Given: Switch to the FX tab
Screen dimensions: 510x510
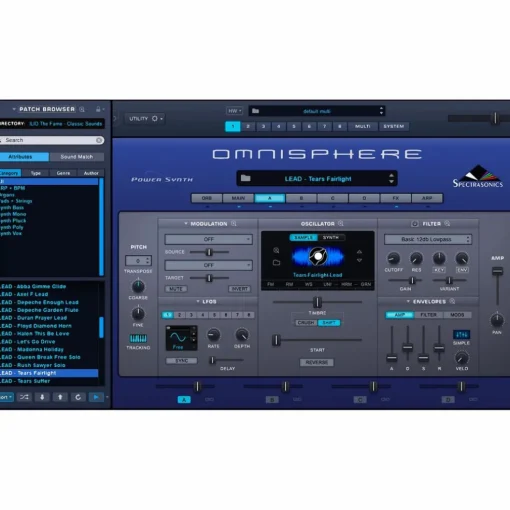Looking at the screenshot, I should point(396,198).
